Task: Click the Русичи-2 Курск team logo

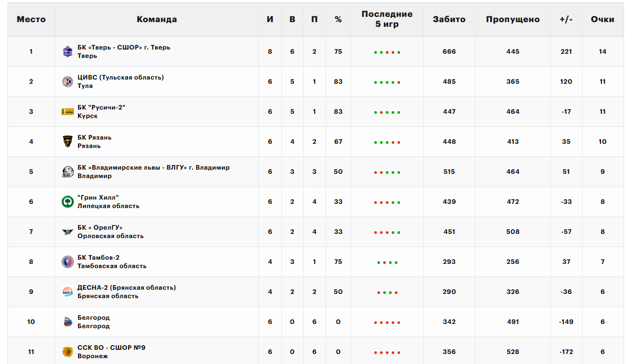Action: [x=67, y=112]
